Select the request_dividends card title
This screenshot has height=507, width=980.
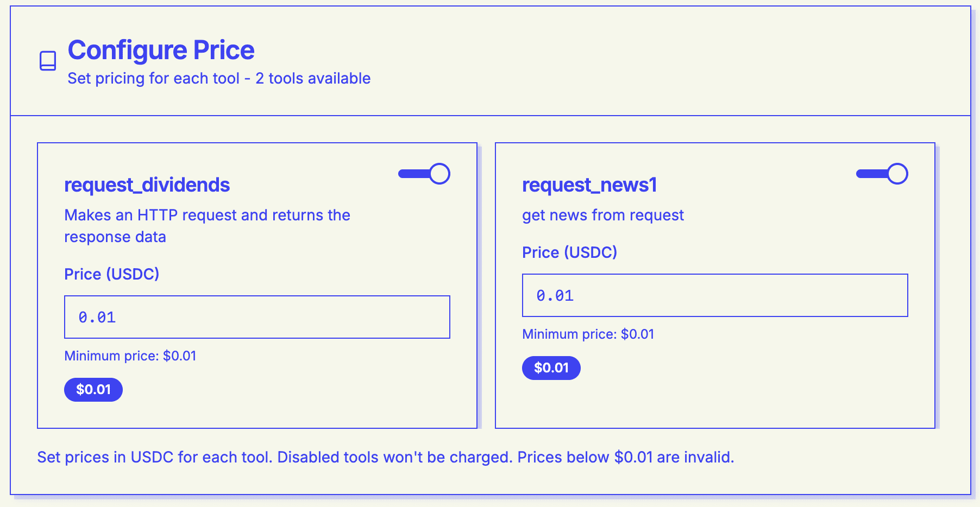147,185
